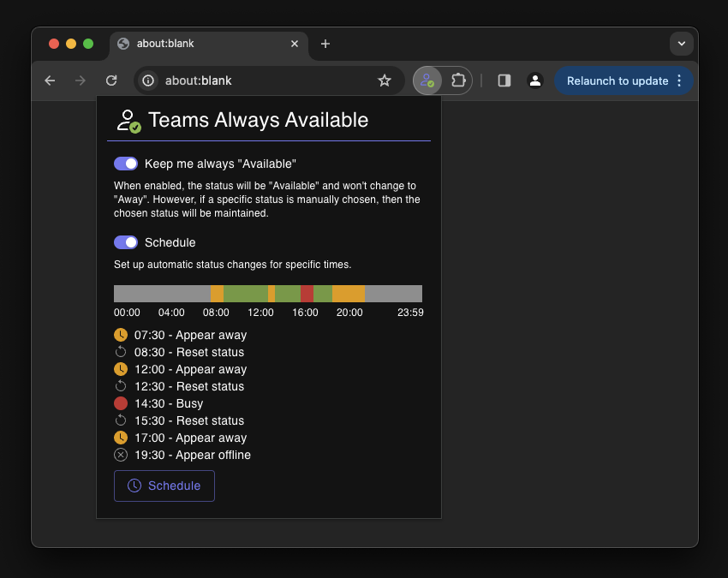
Task: Click the Schedule button
Action: pyautogui.click(x=164, y=486)
